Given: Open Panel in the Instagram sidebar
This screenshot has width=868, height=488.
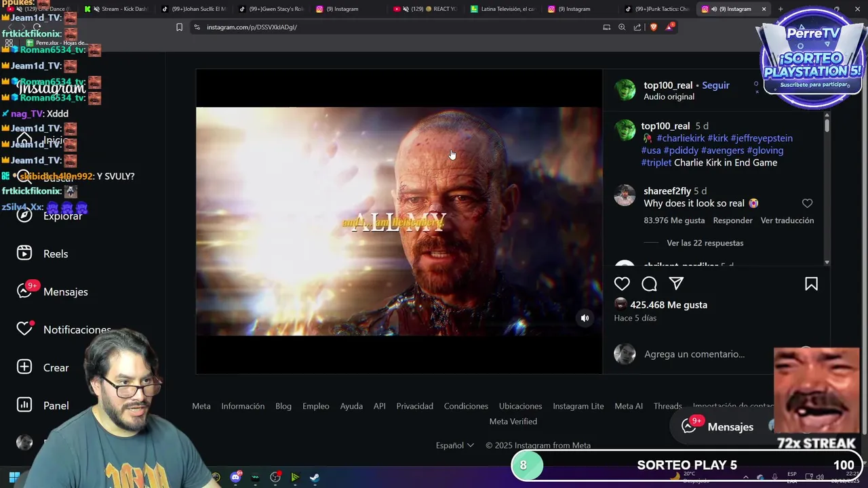Looking at the screenshot, I should (x=43, y=405).
